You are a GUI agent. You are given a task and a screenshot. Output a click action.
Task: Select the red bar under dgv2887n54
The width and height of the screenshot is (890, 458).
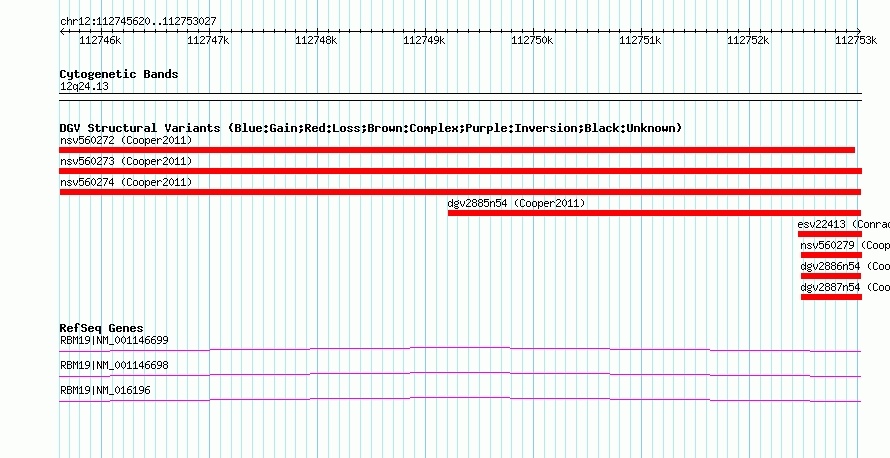pos(832,297)
